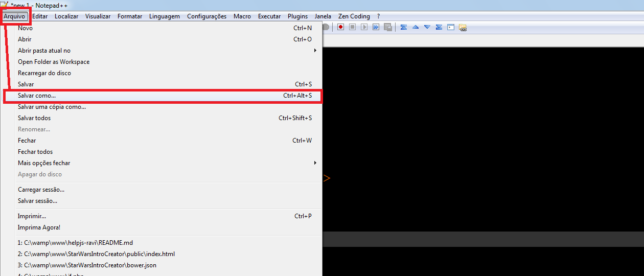Select 'Open Folder as Workspace' entry
Image resolution: width=644 pixels, height=276 pixels.
coord(54,62)
